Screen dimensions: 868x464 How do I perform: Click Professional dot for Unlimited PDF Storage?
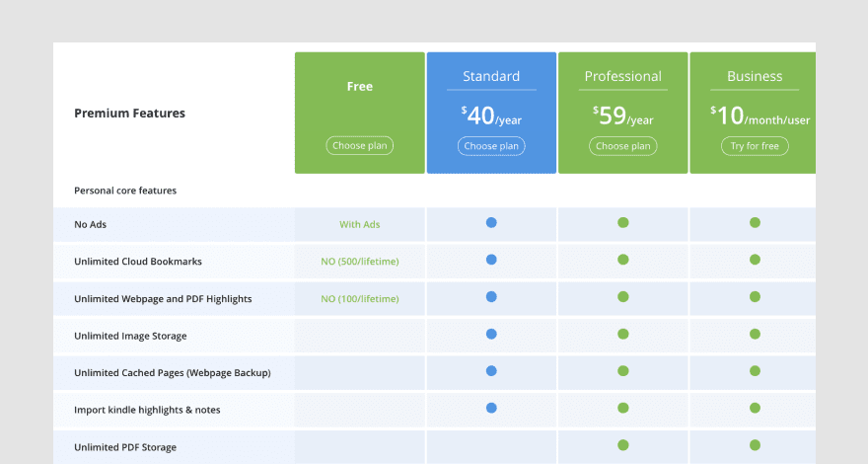coord(623,445)
